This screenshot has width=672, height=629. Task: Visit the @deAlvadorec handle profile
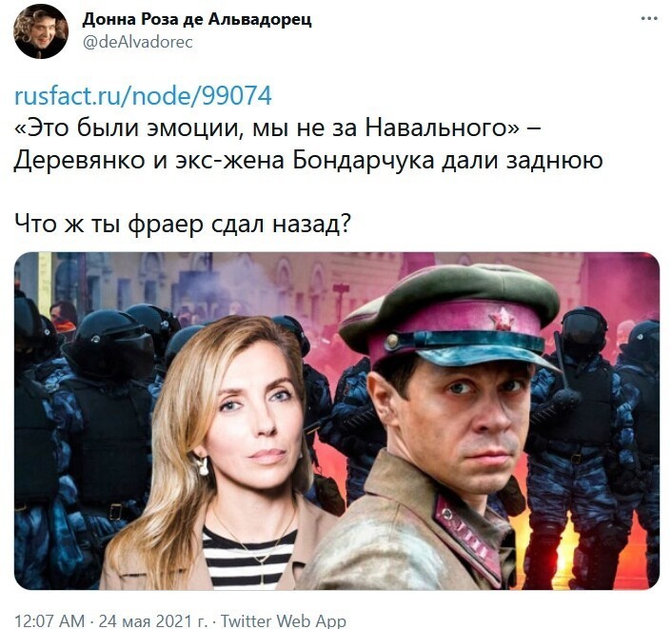[x=138, y=42]
